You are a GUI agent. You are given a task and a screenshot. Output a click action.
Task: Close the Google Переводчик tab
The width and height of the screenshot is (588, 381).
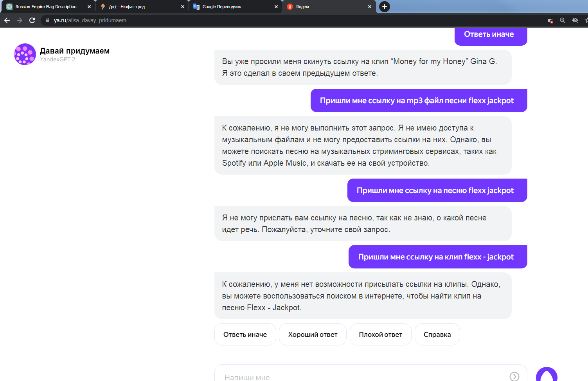276,7
